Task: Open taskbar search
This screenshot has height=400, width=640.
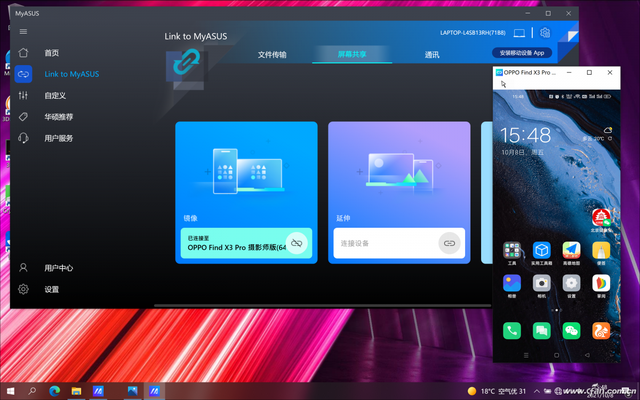Action: pyautogui.click(x=32, y=391)
